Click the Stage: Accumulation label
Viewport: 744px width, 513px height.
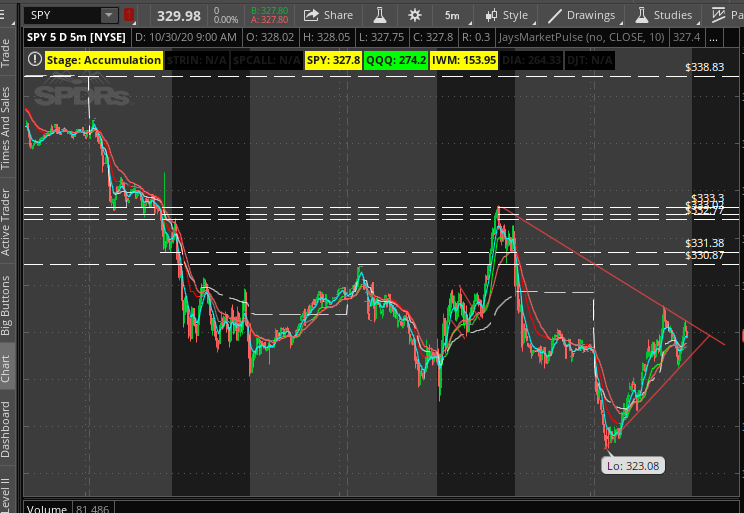(104, 60)
